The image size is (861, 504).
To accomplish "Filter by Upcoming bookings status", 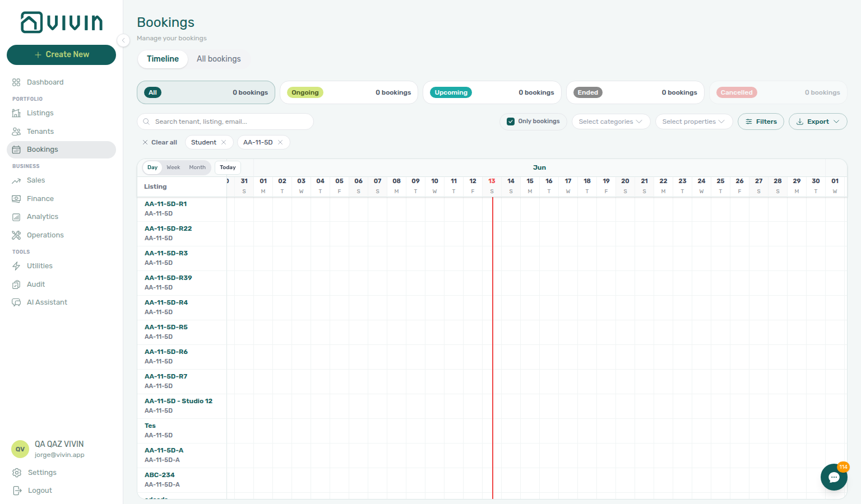I will 492,92.
